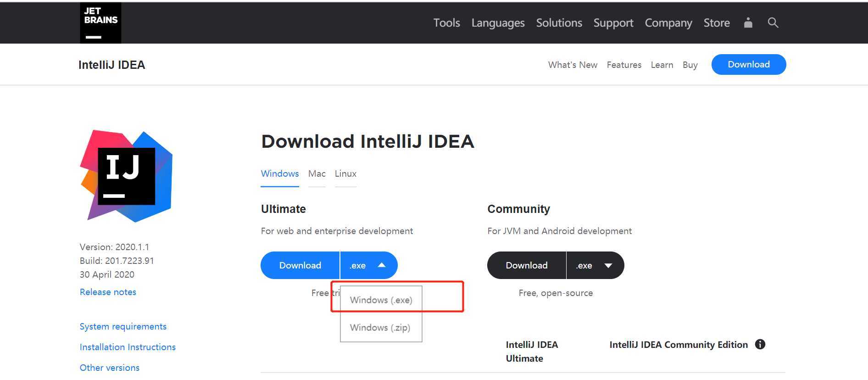Screen dimensions: 868x380
Task: Open System requirements link
Action: [123, 327]
